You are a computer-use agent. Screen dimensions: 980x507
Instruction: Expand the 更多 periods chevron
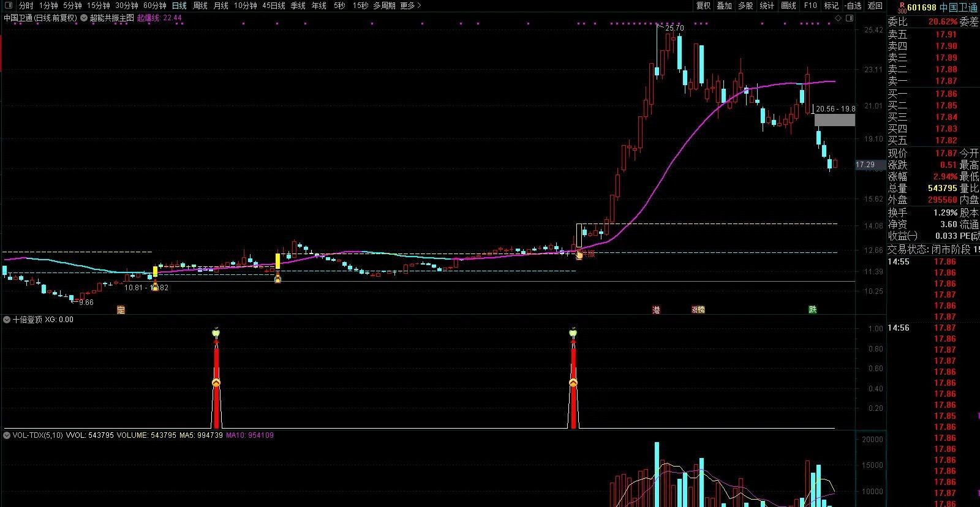(x=419, y=6)
